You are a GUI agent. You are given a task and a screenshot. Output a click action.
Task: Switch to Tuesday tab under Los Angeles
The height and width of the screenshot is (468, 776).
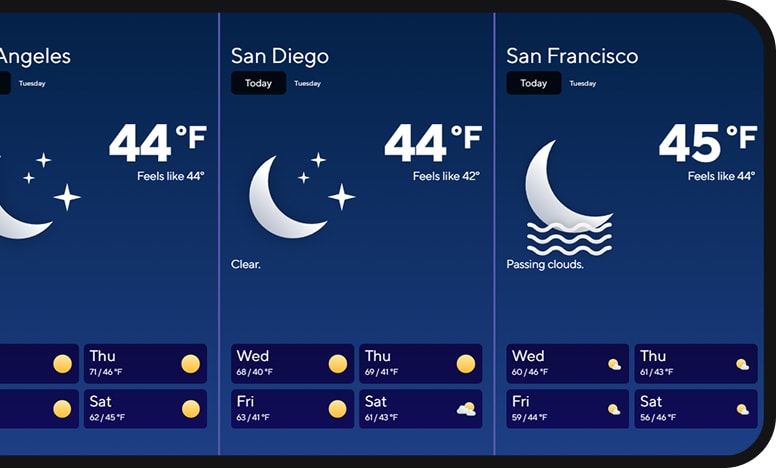(32, 83)
